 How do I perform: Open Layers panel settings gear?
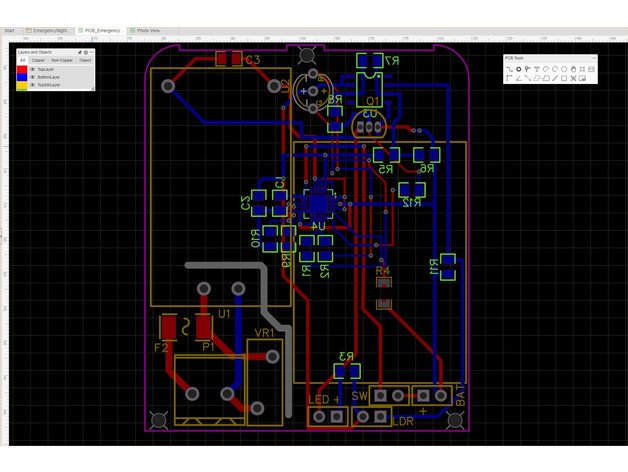click(x=86, y=52)
